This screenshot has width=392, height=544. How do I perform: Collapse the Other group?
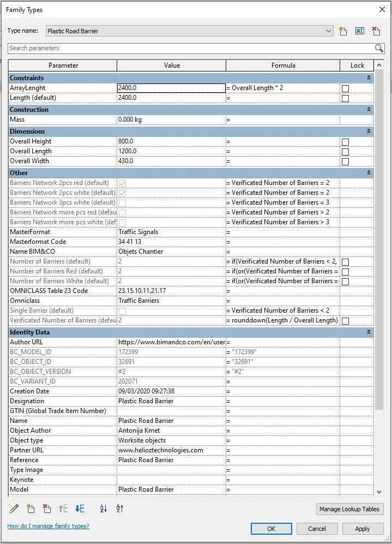pyautogui.click(x=369, y=172)
